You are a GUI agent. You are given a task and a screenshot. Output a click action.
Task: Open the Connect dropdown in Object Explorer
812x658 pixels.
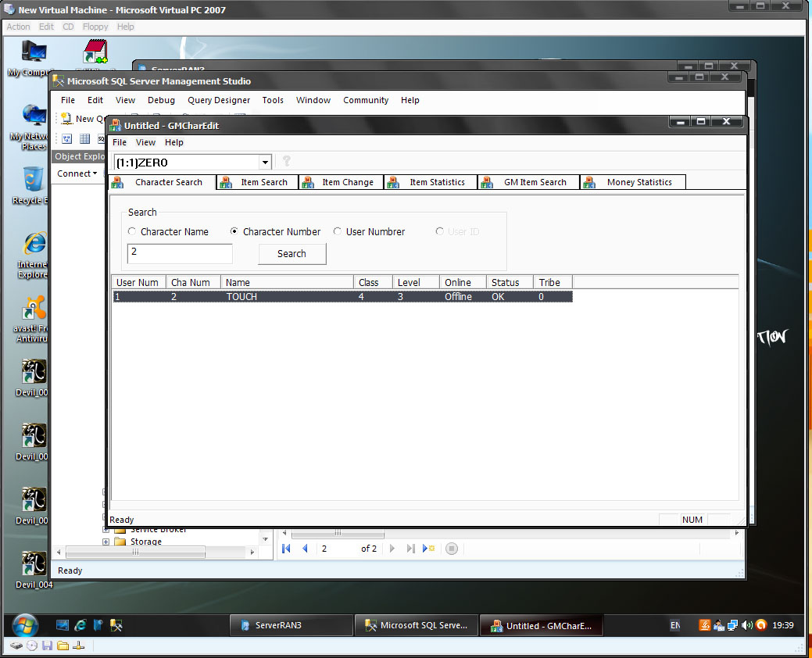coord(77,173)
